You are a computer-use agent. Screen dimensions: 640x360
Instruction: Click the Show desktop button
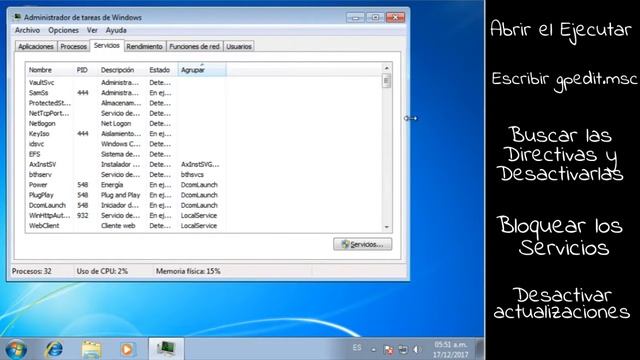point(480,349)
